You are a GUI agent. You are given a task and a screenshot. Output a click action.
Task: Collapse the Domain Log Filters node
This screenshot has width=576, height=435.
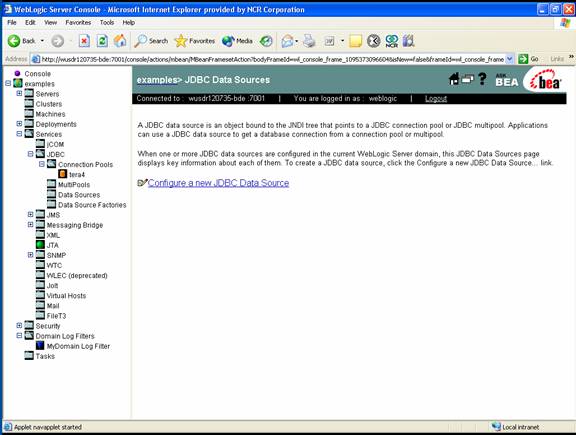point(19,335)
